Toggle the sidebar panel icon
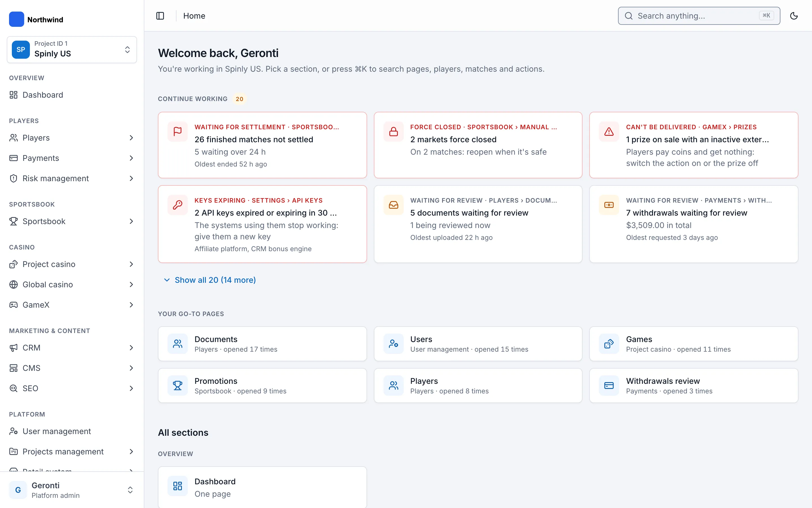 (160, 16)
